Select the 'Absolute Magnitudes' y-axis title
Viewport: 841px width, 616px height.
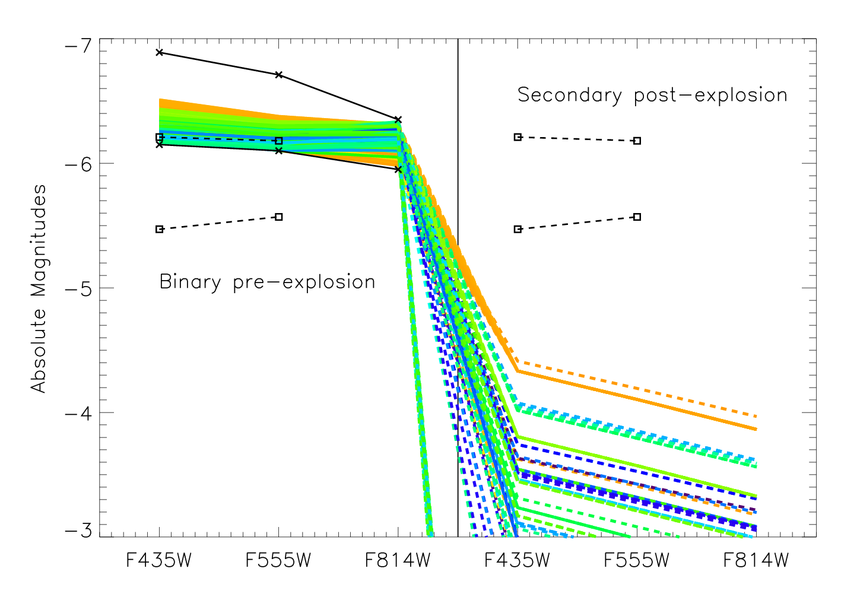pyautogui.click(x=39, y=288)
